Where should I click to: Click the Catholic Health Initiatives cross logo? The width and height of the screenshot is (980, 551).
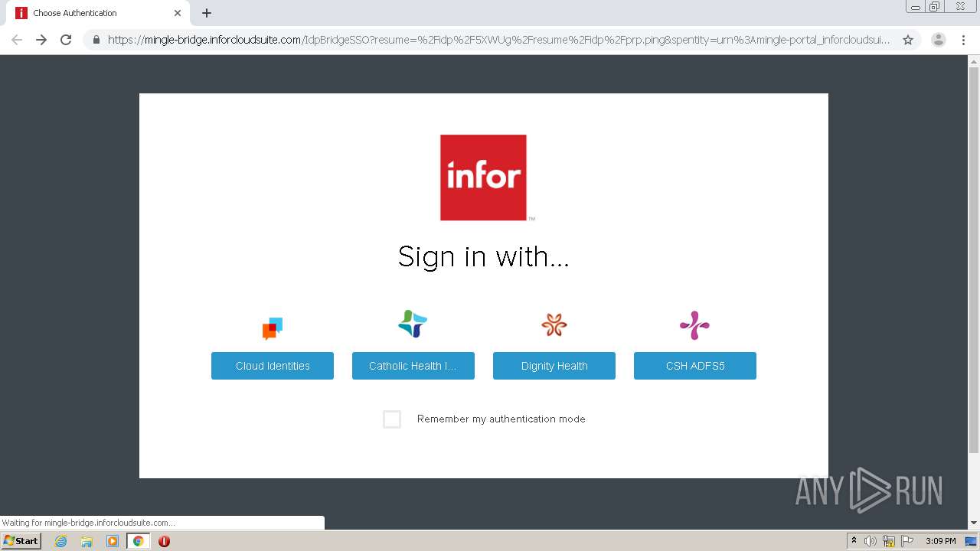(x=413, y=324)
